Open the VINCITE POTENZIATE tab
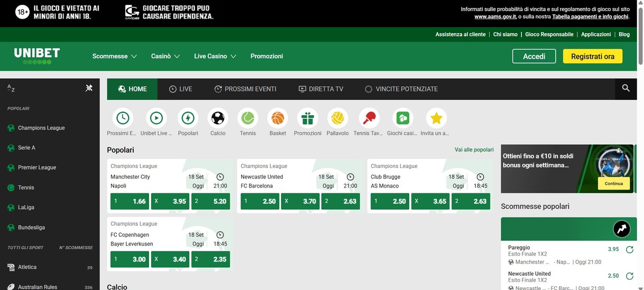This screenshot has width=644, height=290. click(x=401, y=89)
